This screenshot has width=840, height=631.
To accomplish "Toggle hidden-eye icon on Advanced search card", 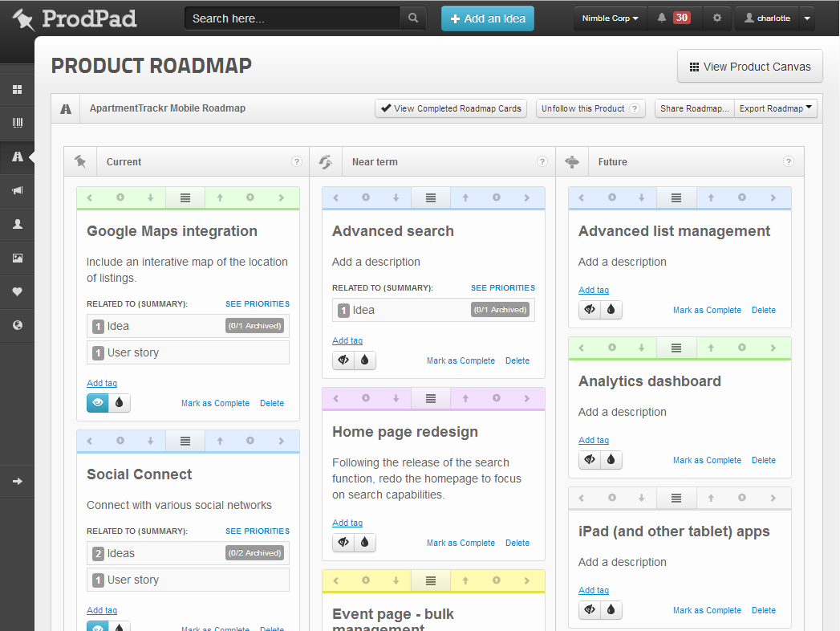I will coord(343,360).
